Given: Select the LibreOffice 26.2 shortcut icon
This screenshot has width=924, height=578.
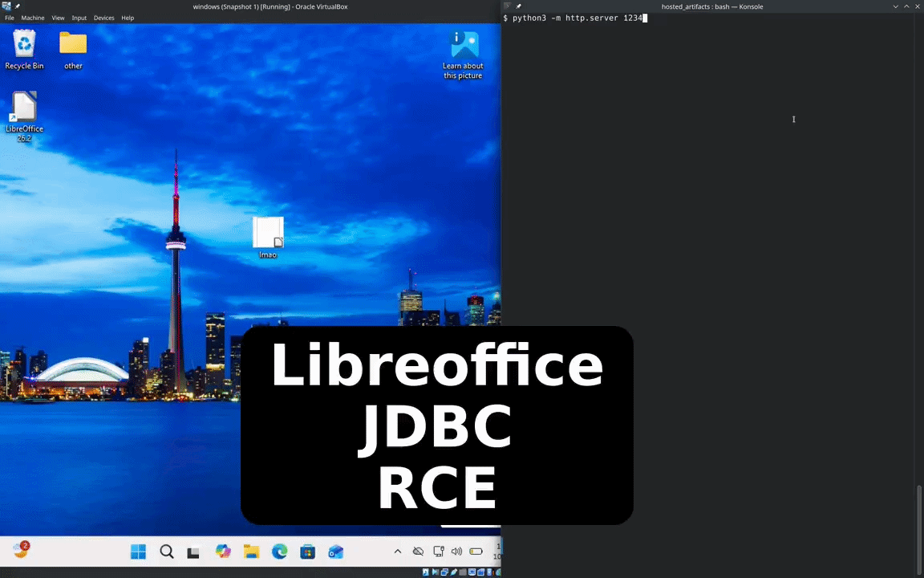Looking at the screenshot, I should [24, 116].
